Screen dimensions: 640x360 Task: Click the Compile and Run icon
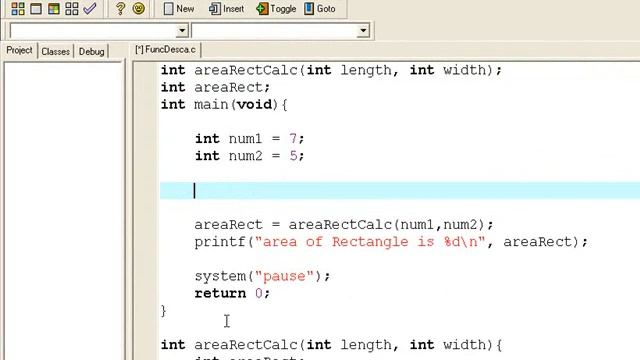click(53, 9)
